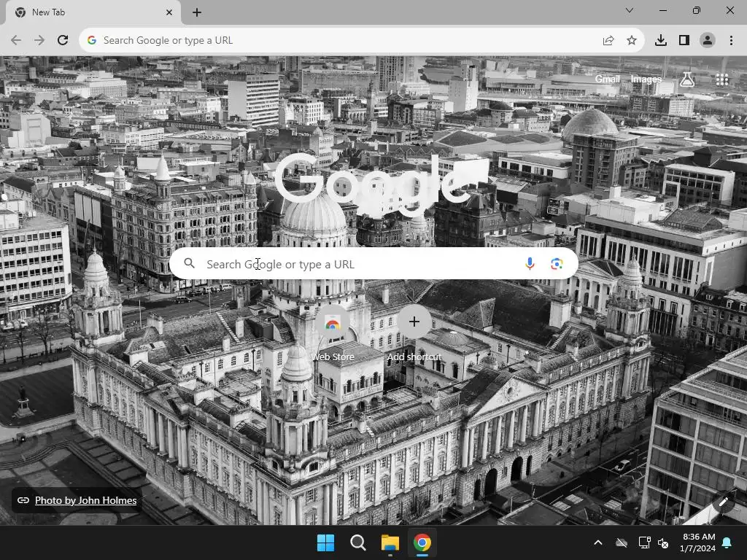
Task: Toggle the Chrome side panel
Action: point(684,41)
